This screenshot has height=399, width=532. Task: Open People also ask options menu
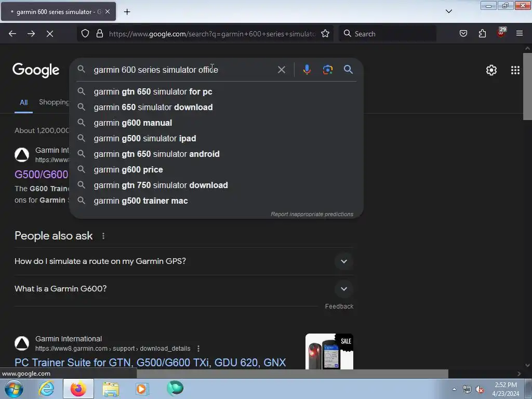[x=103, y=236]
